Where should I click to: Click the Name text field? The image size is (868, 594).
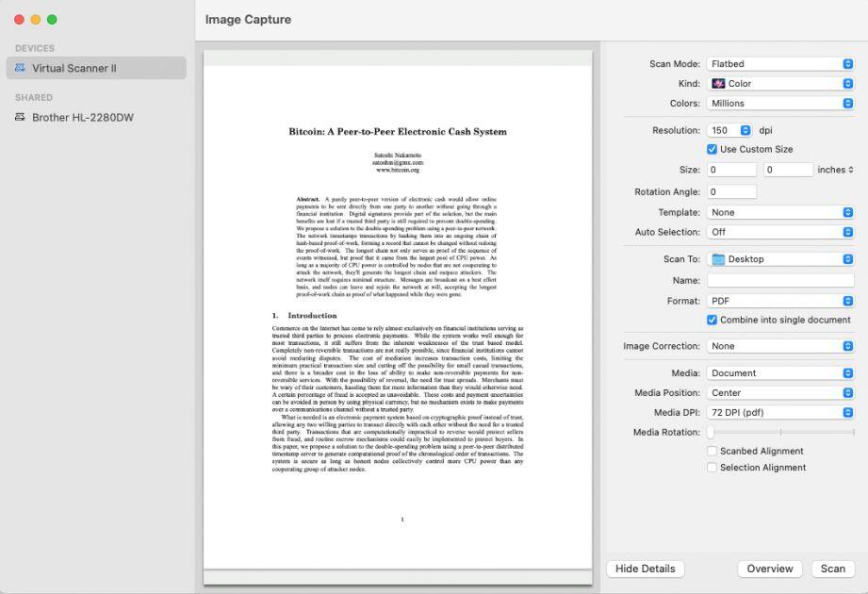(780, 280)
